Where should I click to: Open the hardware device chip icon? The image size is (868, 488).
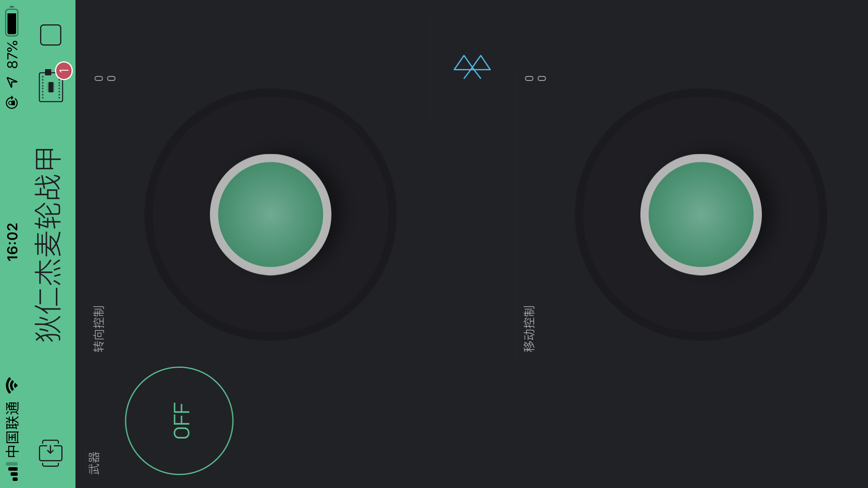pyautogui.click(x=51, y=86)
